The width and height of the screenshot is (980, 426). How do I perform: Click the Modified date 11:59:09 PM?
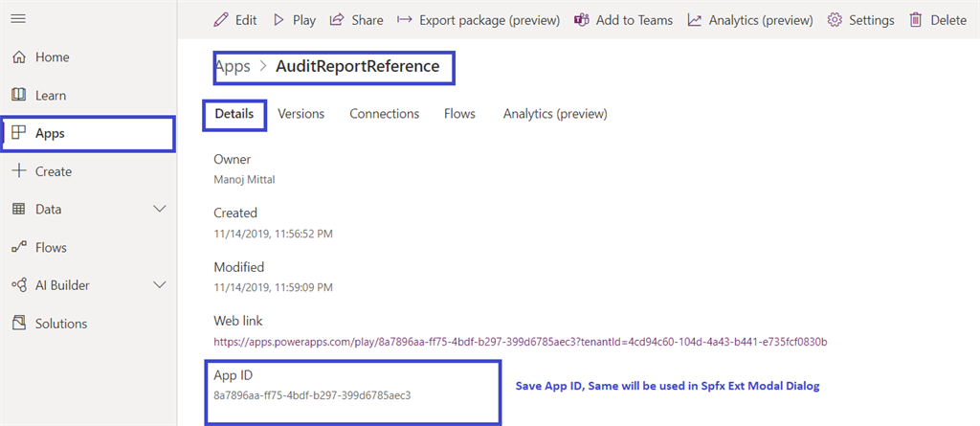273,288
